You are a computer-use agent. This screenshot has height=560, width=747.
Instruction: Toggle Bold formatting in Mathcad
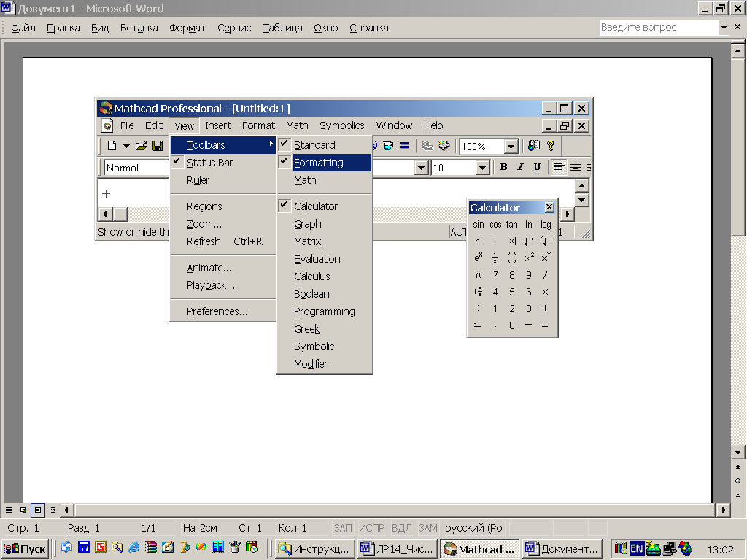(503, 167)
